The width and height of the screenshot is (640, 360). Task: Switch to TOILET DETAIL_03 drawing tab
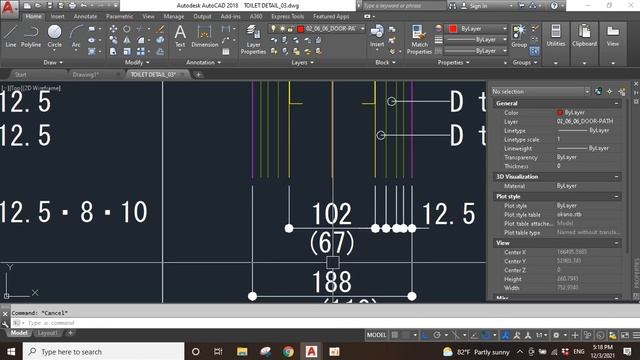153,75
